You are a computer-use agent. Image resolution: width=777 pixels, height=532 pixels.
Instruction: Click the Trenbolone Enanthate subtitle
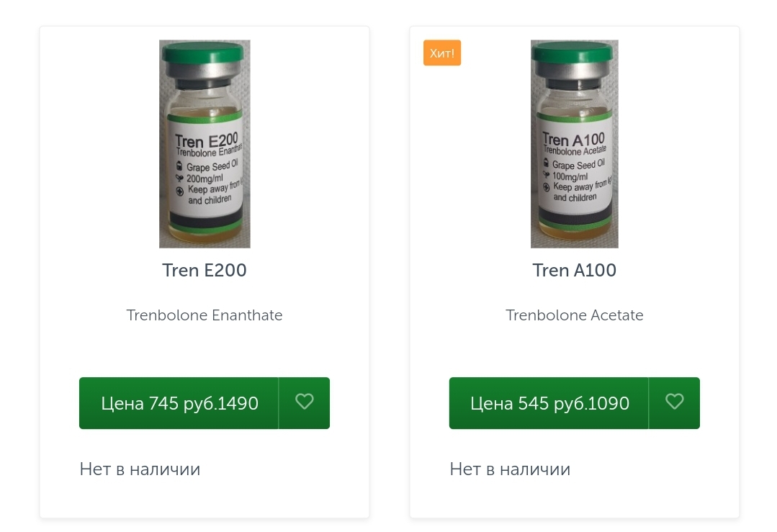tap(205, 315)
